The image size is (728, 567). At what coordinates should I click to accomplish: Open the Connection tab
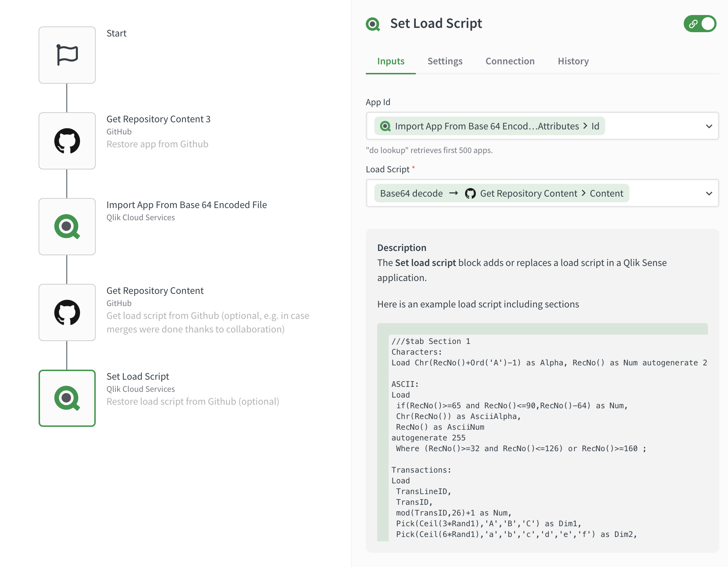point(510,61)
